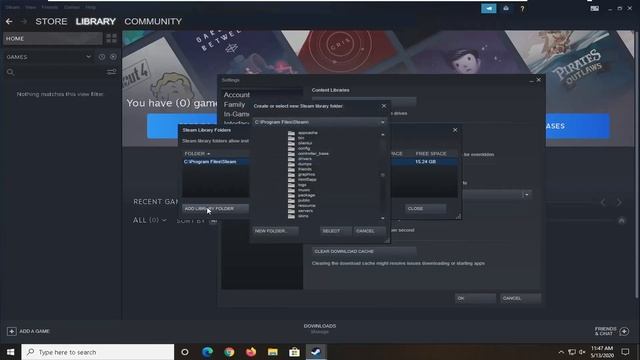Expand the Games filter dropdown chevron
This screenshot has height=360, width=640.
(x=88, y=57)
